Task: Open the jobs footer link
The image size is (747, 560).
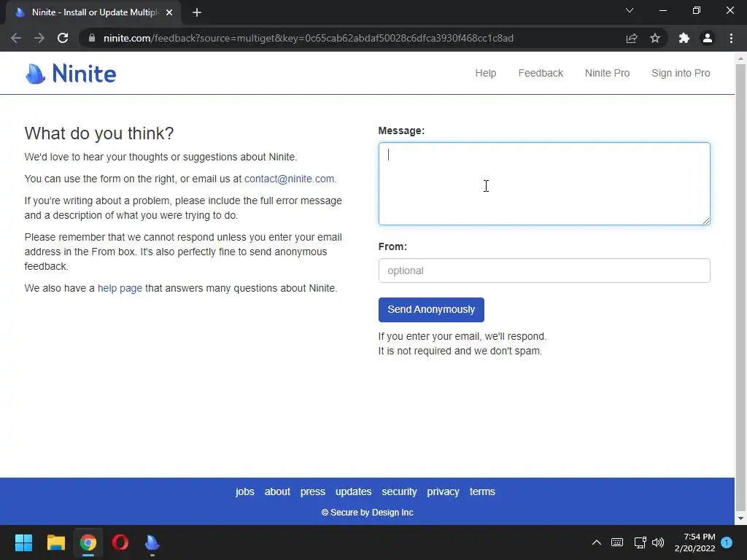Action: (x=245, y=491)
